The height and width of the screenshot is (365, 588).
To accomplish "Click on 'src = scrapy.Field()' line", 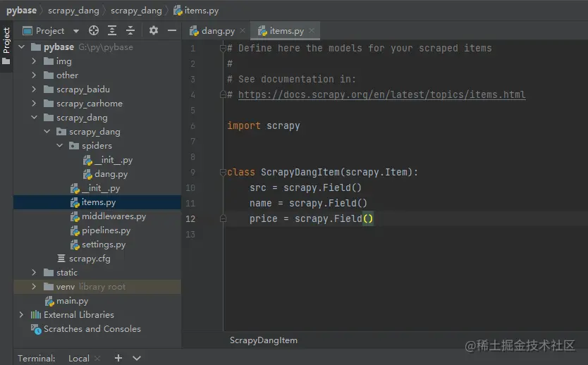I will (305, 187).
